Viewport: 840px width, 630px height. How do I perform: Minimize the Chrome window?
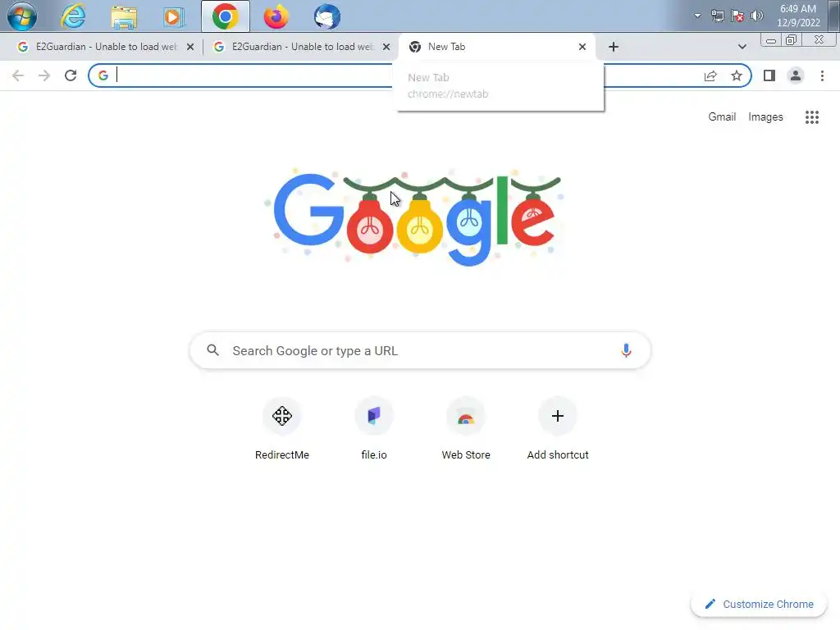coord(771,40)
